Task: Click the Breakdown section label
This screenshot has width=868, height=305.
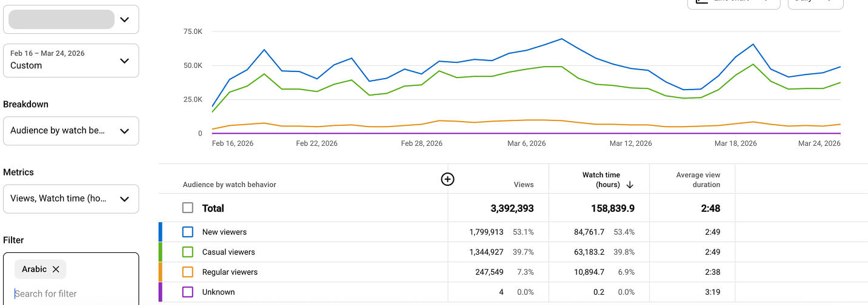Action: 25,104
